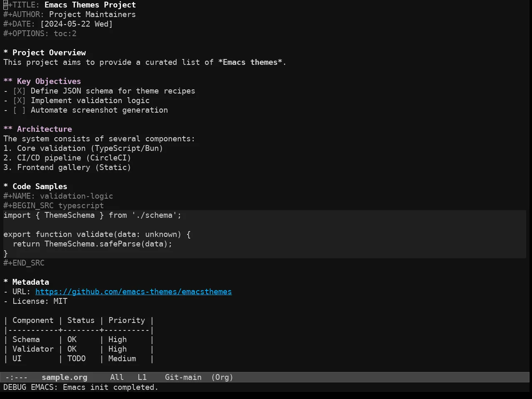
Task: Toggle the checked 'Define JSON schema' checkbox
Action: click(x=19, y=91)
